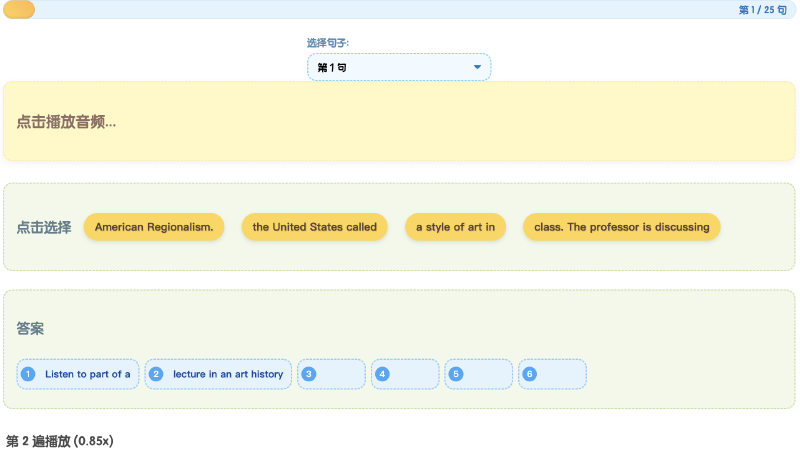Click the number 3 badge icon

(x=309, y=374)
